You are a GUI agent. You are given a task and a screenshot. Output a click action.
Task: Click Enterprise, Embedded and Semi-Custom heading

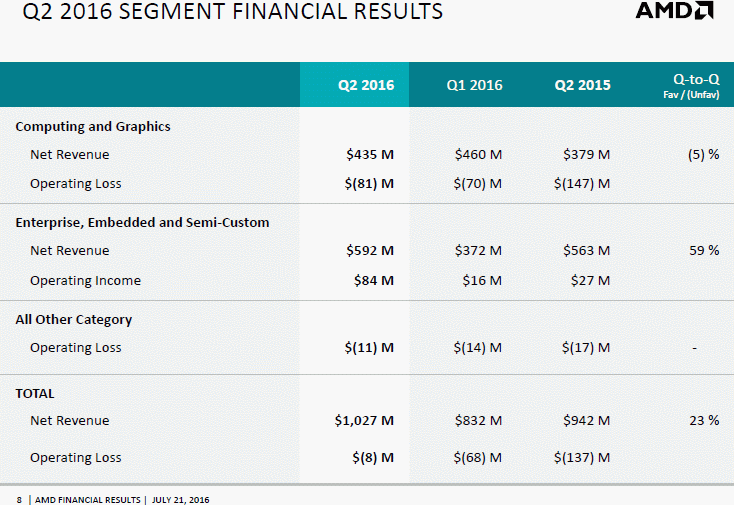click(x=142, y=222)
